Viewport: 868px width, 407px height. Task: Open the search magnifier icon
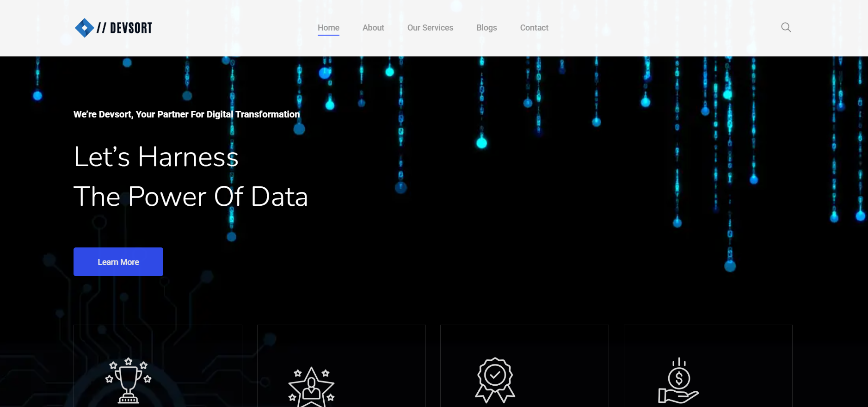(x=786, y=27)
